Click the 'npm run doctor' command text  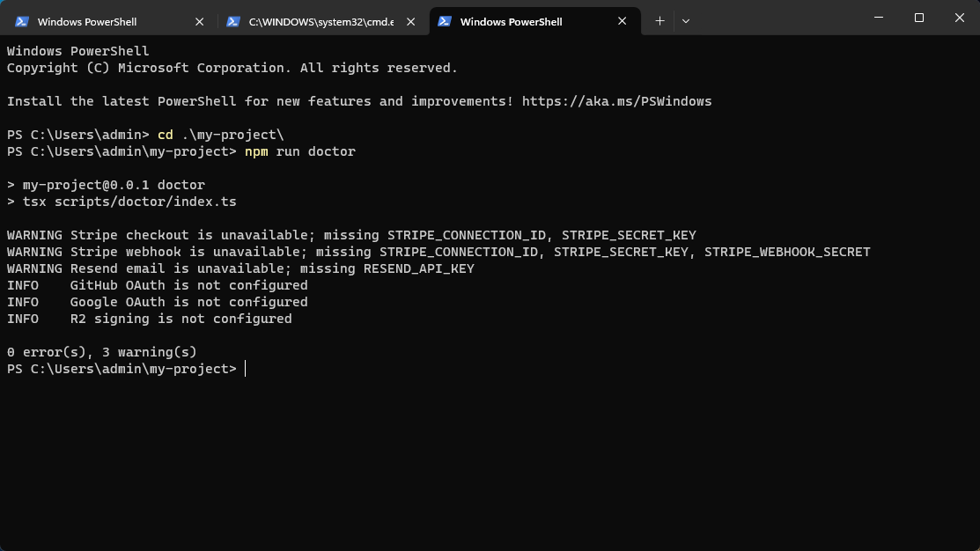click(x=300, y=151)
